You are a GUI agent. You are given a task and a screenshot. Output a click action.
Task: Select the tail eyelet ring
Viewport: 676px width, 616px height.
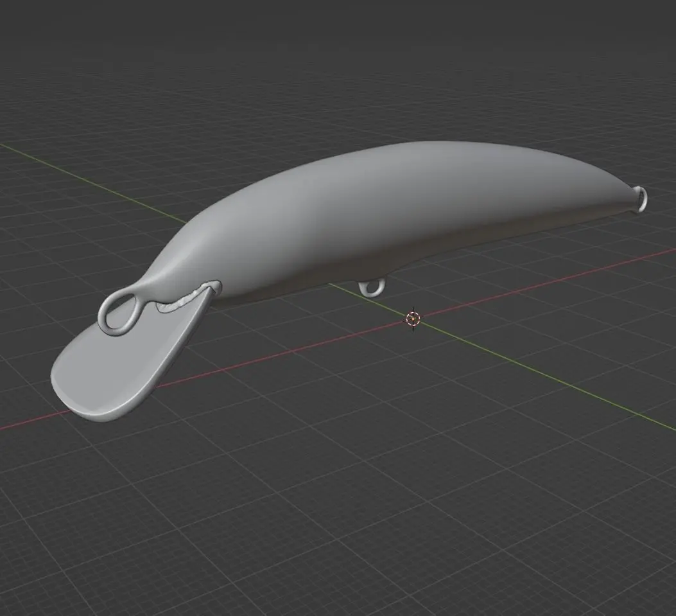[x=641, y=200]
